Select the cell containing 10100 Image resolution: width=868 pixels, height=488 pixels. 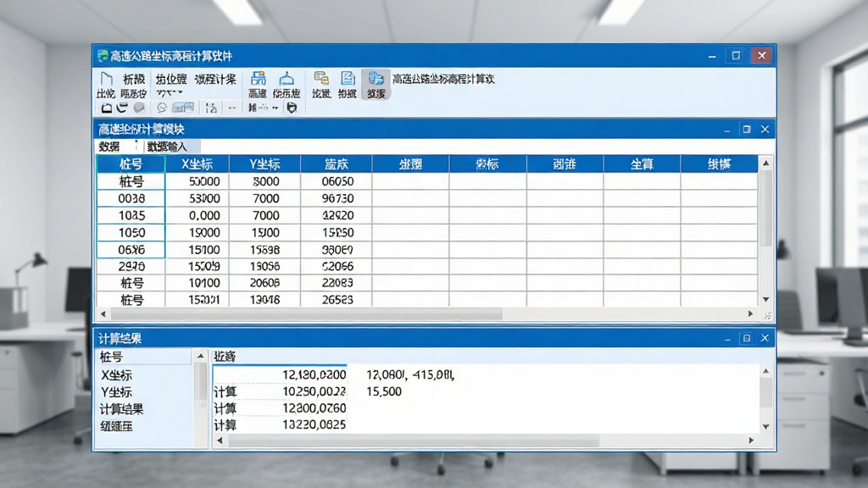coord(197,283)
